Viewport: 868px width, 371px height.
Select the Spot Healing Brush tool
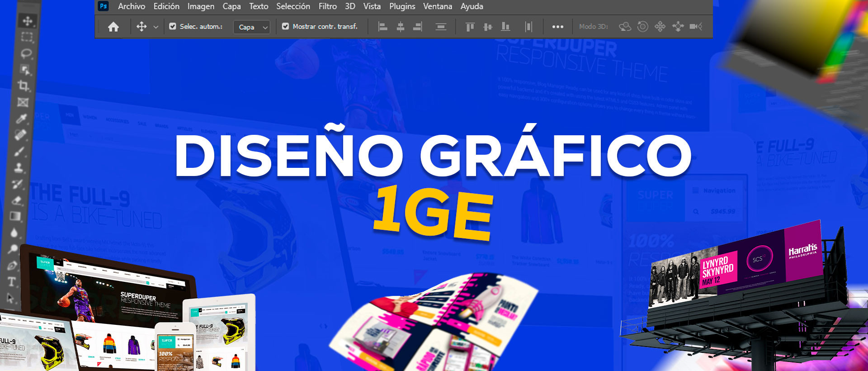pyautogui.click(x=21, y=134)
